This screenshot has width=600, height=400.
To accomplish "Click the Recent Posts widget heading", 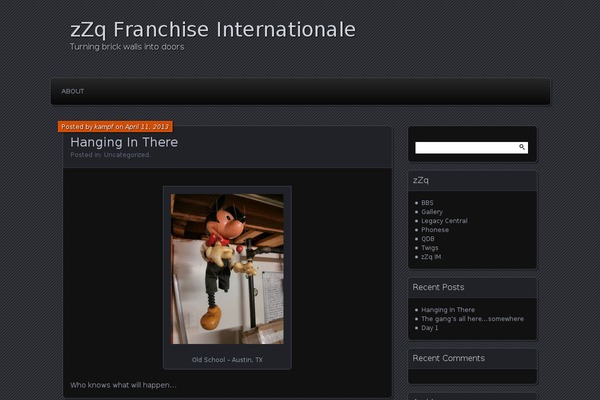I will 438,287.
